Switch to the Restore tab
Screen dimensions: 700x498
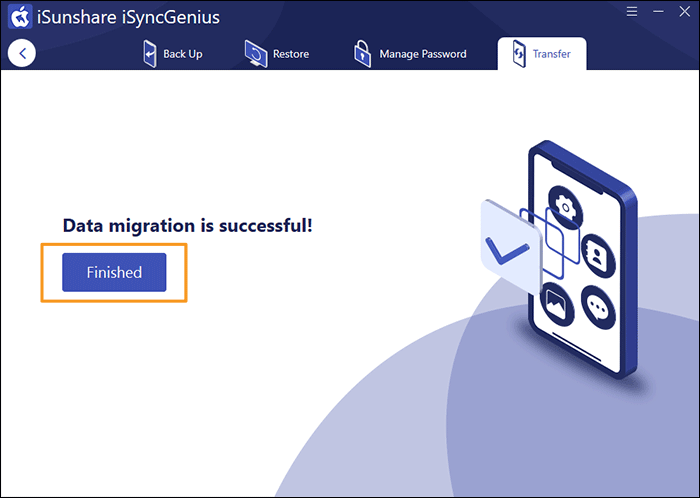point(277,54)
